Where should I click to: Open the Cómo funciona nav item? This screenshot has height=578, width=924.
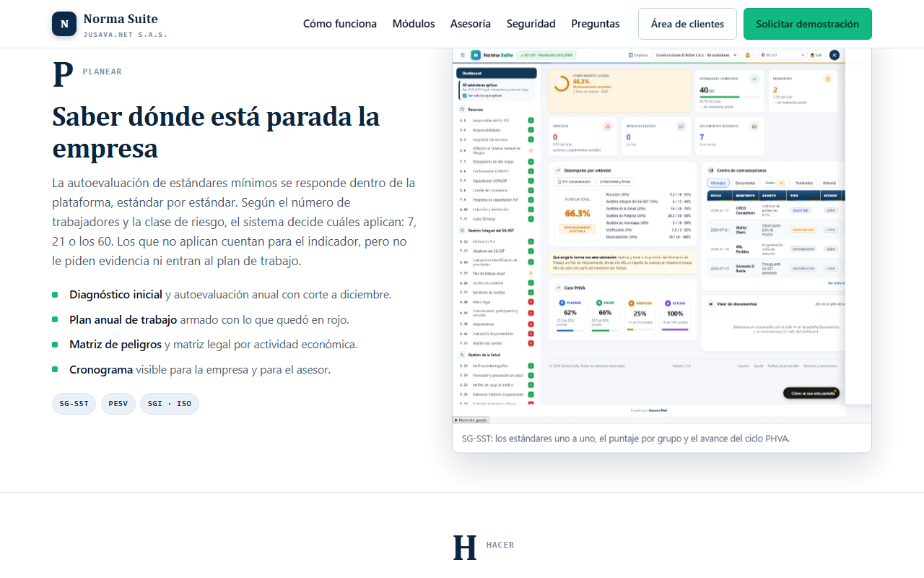coord(340,24)
